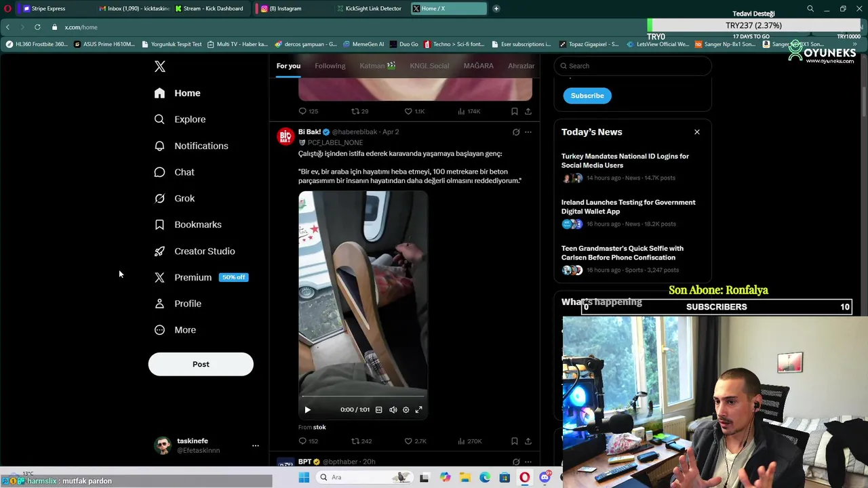Reload the page in the browser toolbar
868x488 pixels.
click(x=37, y=27)
